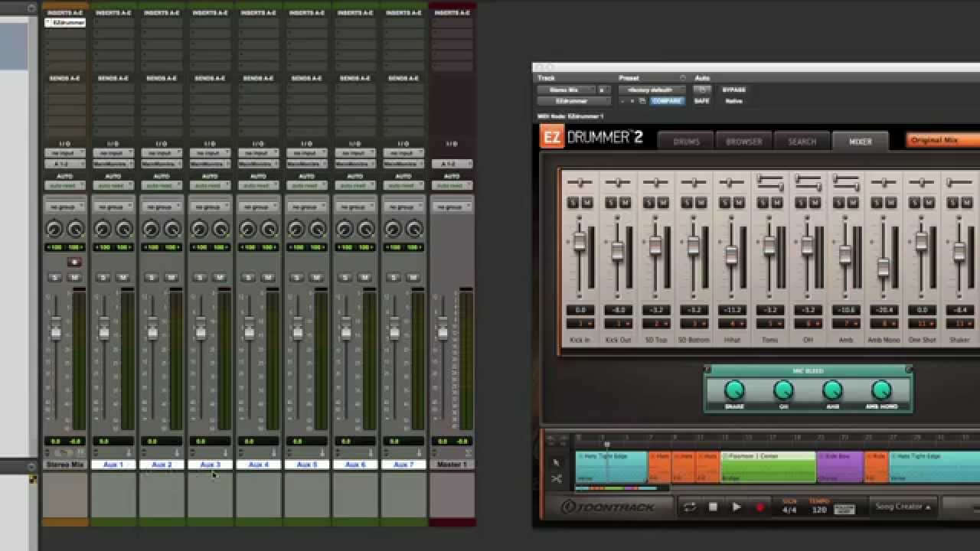This screenshot has height=551, width=980.
Task: Select the green Floortom Center Bridge block
Action: point(768,467)
